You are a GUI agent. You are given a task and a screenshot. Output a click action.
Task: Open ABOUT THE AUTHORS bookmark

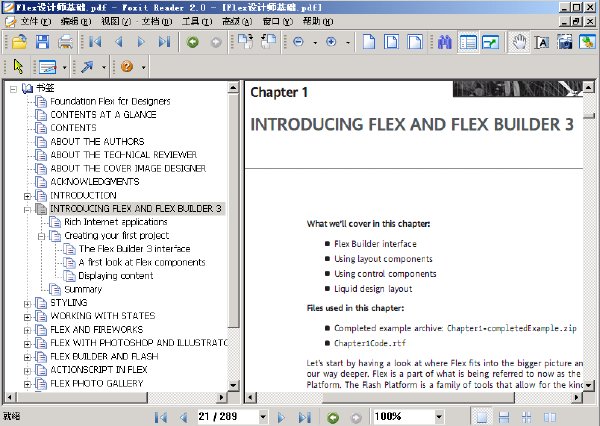click(x=97, y=142)
